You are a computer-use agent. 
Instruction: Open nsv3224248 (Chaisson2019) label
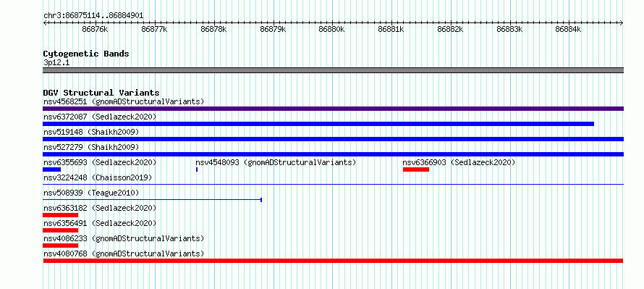(98, 177)
